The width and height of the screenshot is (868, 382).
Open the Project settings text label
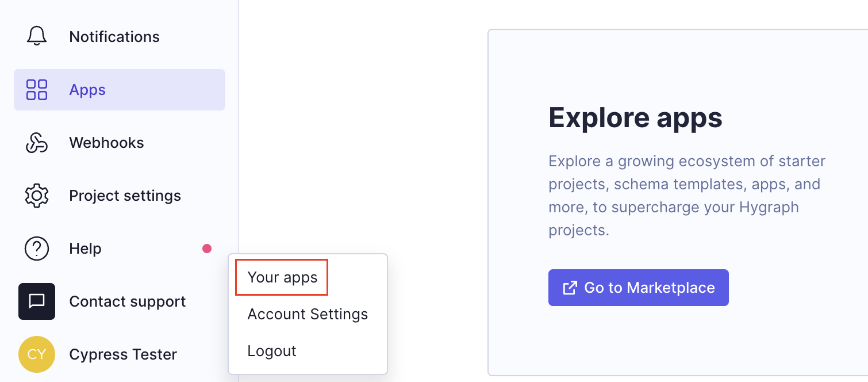[x=125, y=196]
